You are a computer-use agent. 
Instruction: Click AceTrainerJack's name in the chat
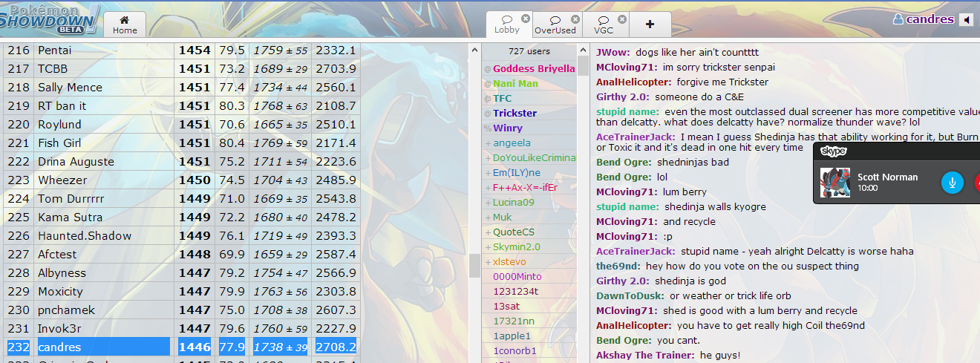[636, 137]
